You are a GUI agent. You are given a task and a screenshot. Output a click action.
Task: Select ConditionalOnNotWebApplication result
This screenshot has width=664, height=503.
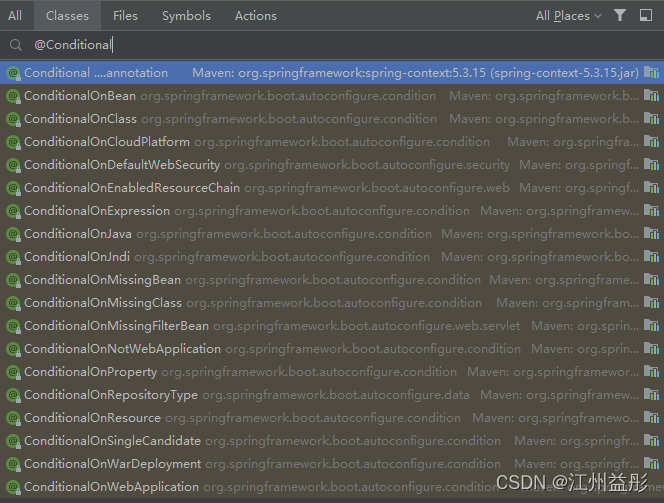pyautogui.click(x=332, y=349)
